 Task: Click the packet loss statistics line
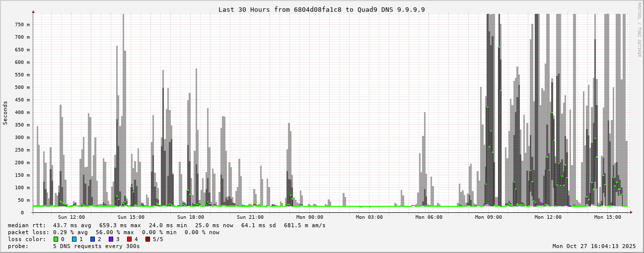coord(113,232)
